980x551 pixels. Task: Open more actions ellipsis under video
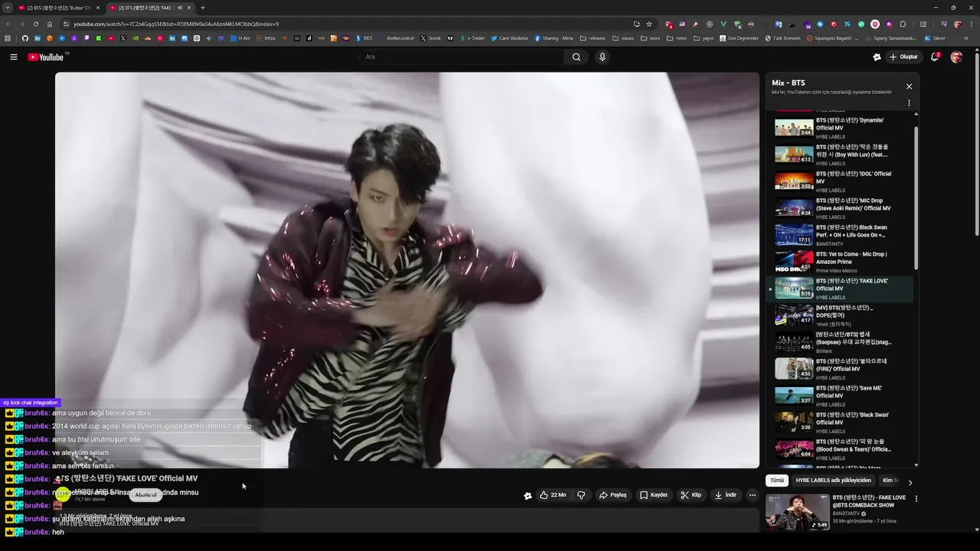[753, 495]
